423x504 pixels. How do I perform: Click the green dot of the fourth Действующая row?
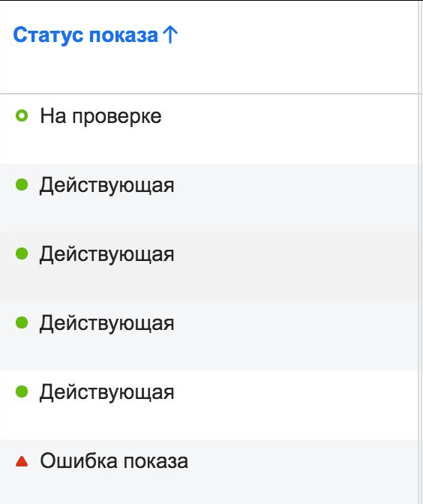pos(22,391)
